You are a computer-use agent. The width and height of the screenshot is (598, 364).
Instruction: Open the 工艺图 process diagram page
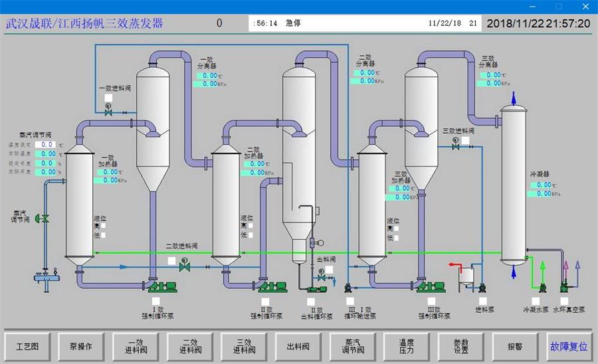point(27,346)
